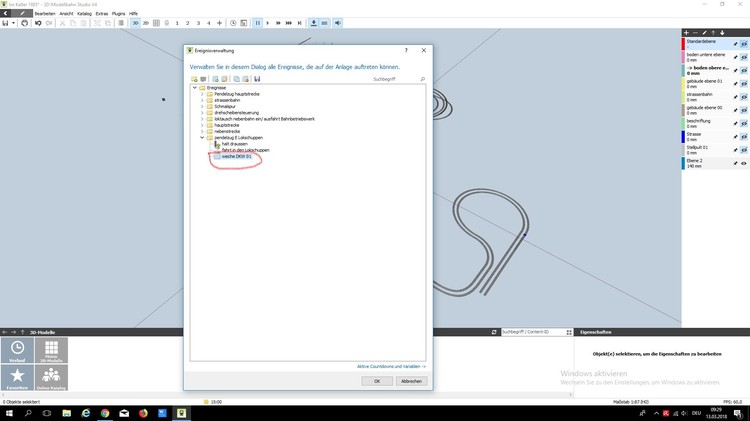The height and width of the screenshot is (421, 750).
Task: Switch to 3D view mode
Action: (135, 23)
